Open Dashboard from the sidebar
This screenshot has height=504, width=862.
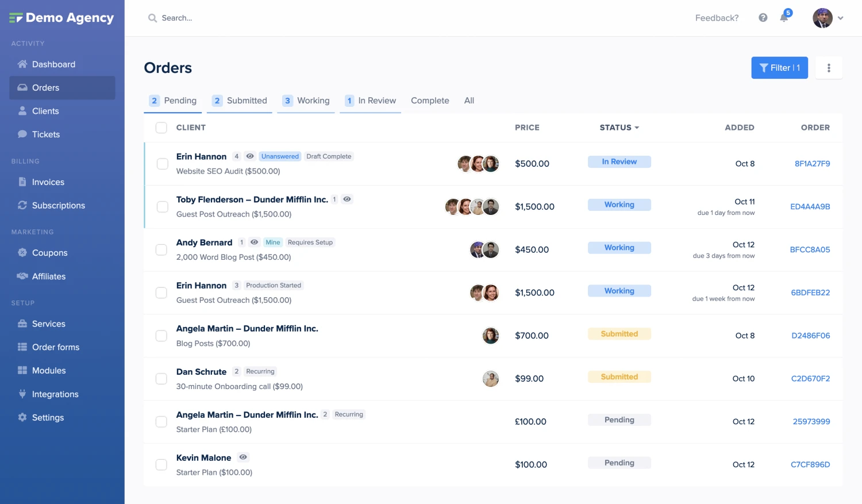pos(53,64)
